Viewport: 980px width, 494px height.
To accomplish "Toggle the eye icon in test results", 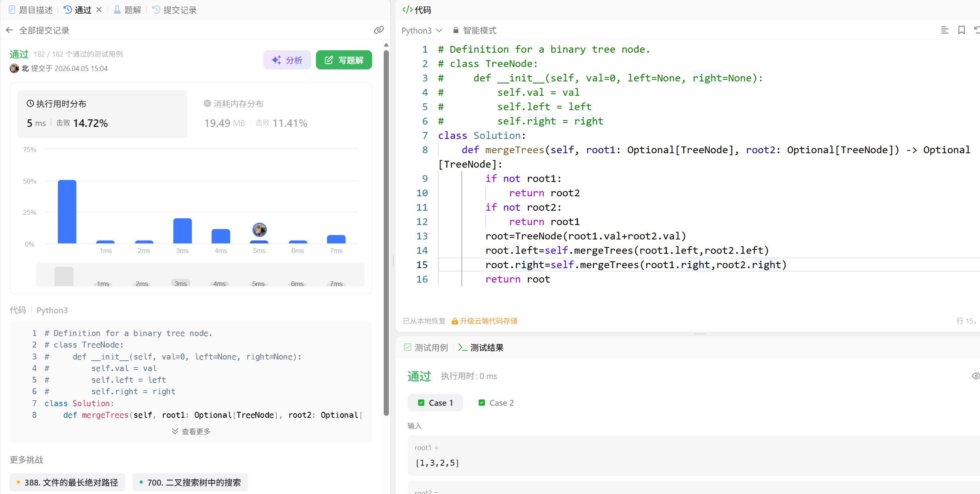I will pos(975,376).
